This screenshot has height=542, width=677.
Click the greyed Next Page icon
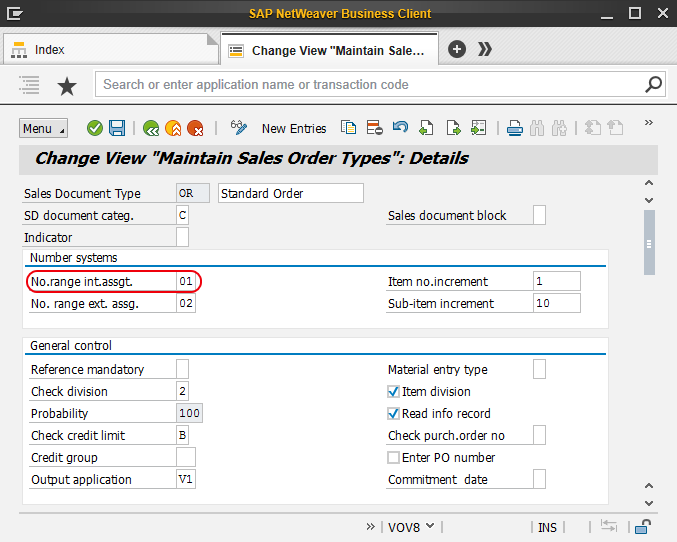pyautogui.click(x=615, y=128)
